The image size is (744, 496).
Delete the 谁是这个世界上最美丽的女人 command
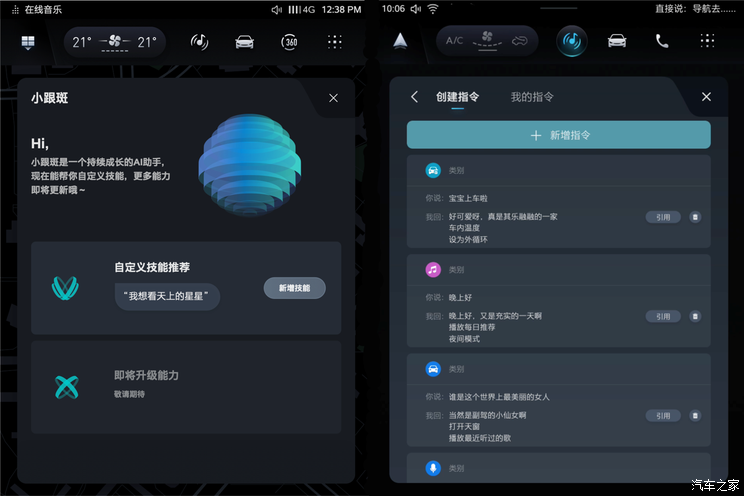(x=695, y=415)
